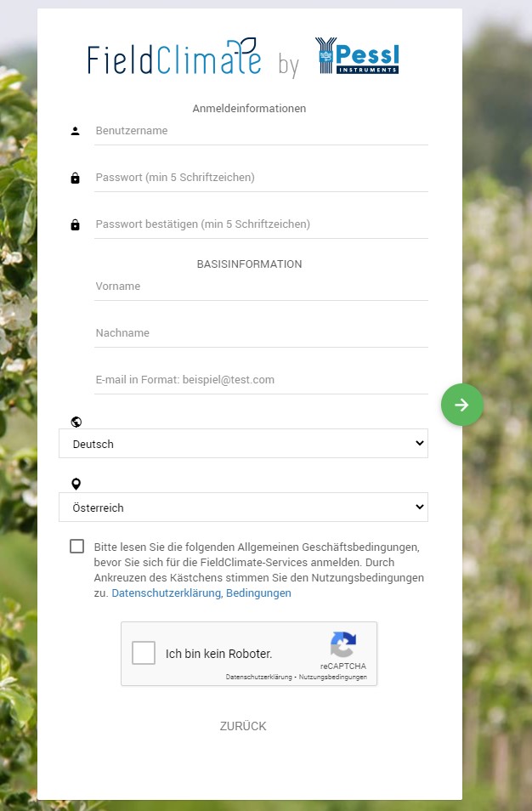Open the Datenschutzerklärung link in terms text
This screenshot has width=532, height=811.
[x=167, y=593]
